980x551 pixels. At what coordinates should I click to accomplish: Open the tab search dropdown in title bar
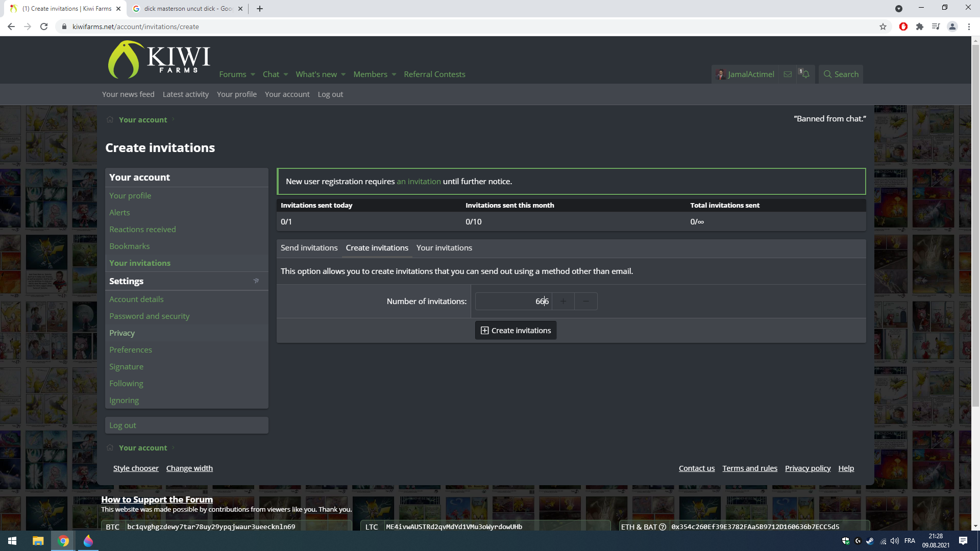click(x=899, y=9)
